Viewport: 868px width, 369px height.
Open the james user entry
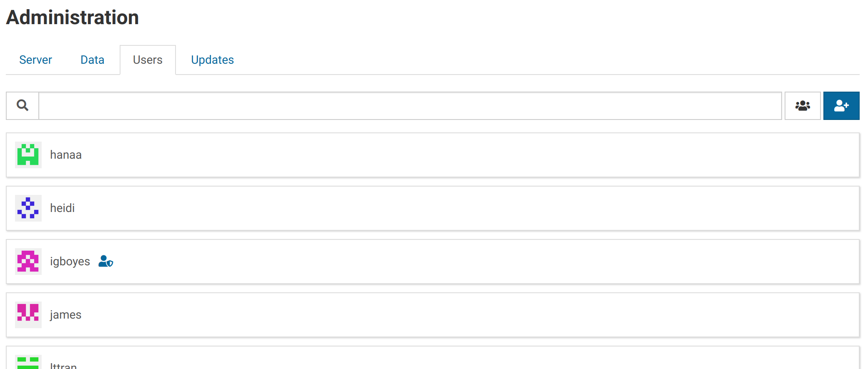(x=65, y=315)
